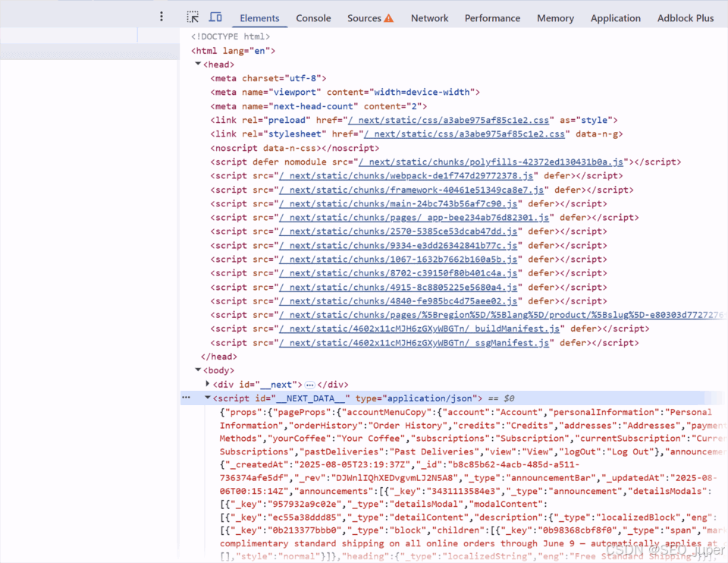
Task: Select the meta charset="utf-8" node
Action: [268, 78]
